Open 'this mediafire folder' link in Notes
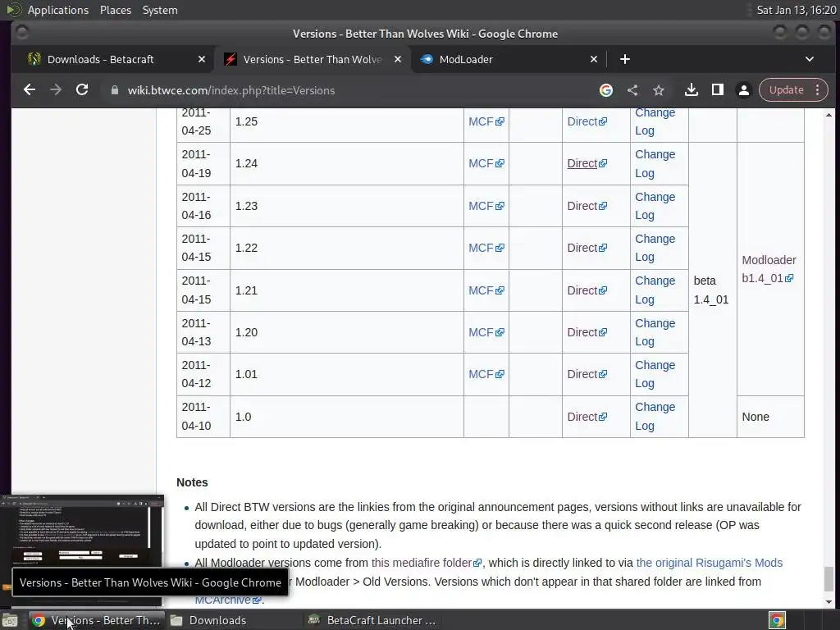The height and width of the screenshot is (630, 840). click(427, 563)
